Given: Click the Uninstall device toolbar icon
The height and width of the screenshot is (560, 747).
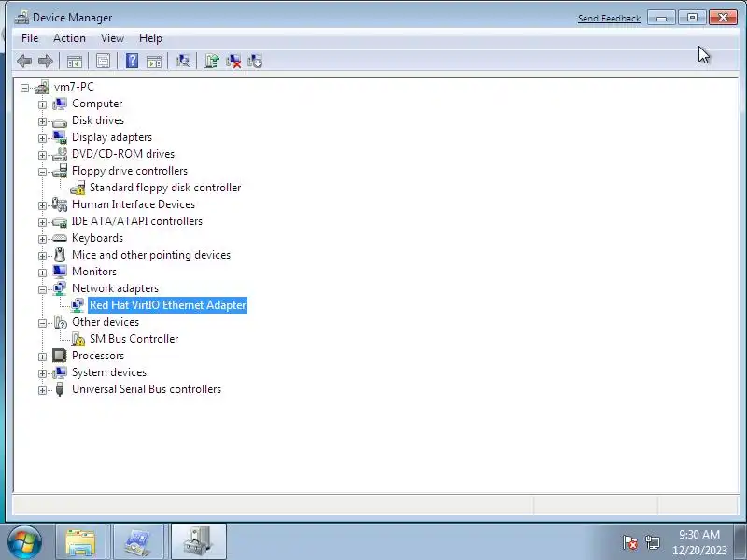Looking at the screenshot, I should [x=233, y=61].
